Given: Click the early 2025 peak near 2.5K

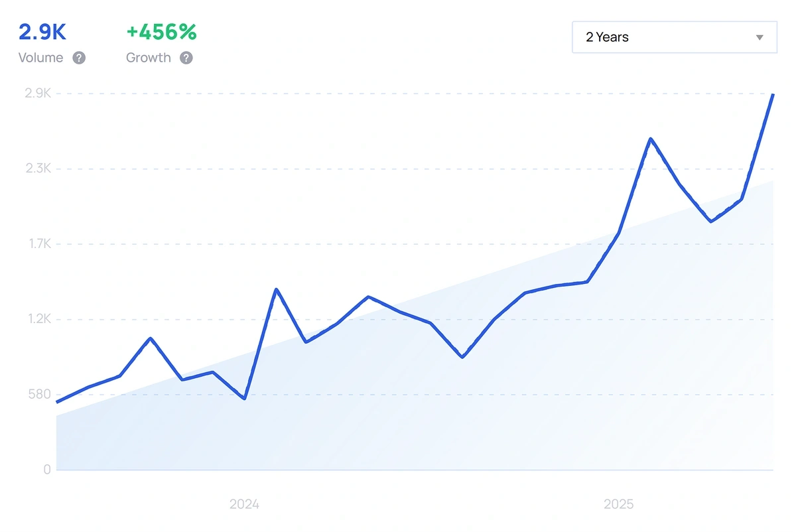Looking at the screenshot, I should (x=651, y=139).
